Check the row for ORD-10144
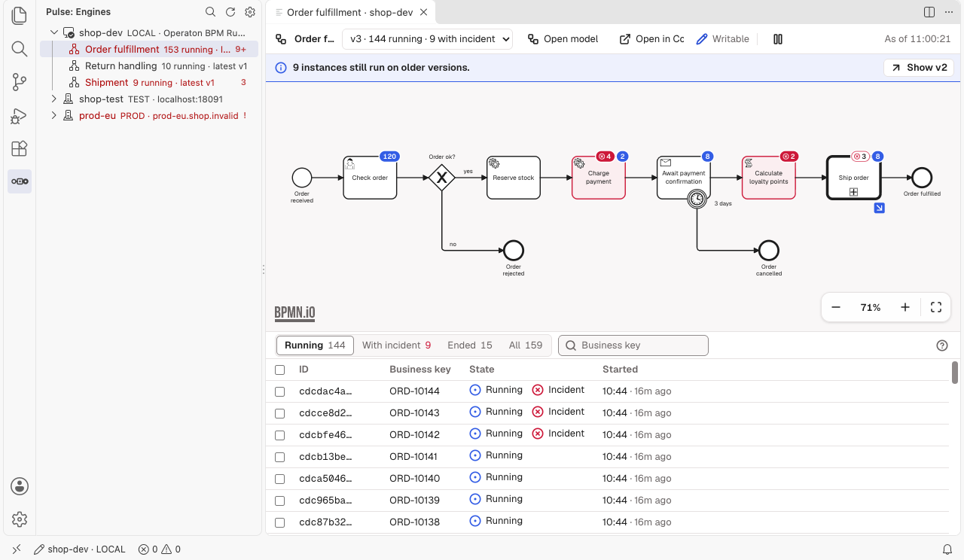 pyautogui.click(x=280, y=391)
